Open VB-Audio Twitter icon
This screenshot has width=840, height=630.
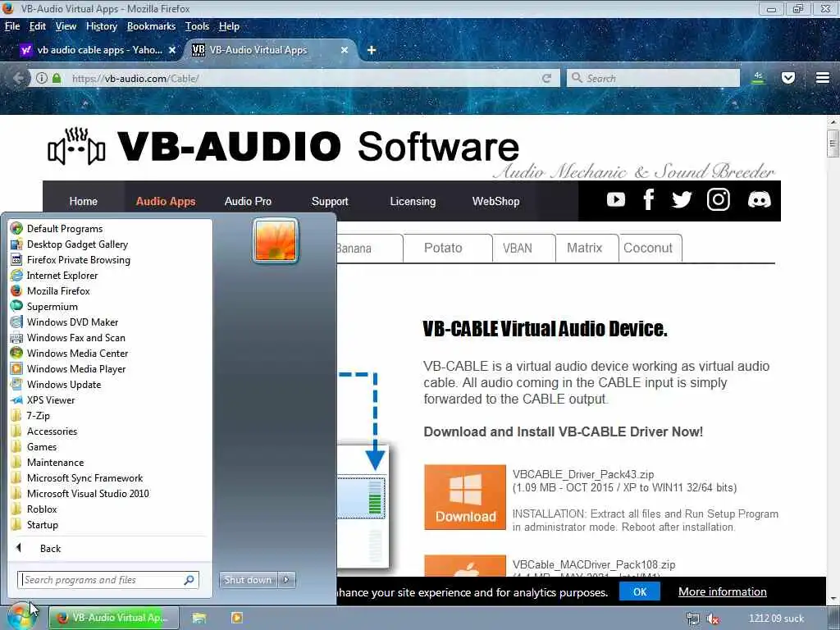682,200
